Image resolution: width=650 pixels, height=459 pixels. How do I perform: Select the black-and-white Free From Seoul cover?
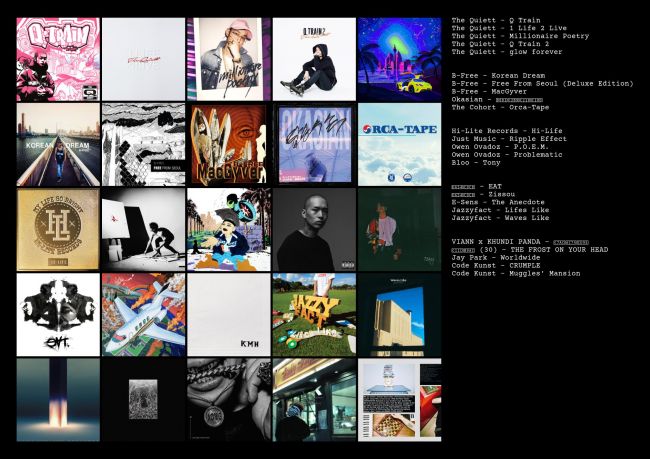pyautogui.click(x=143, y=145)
